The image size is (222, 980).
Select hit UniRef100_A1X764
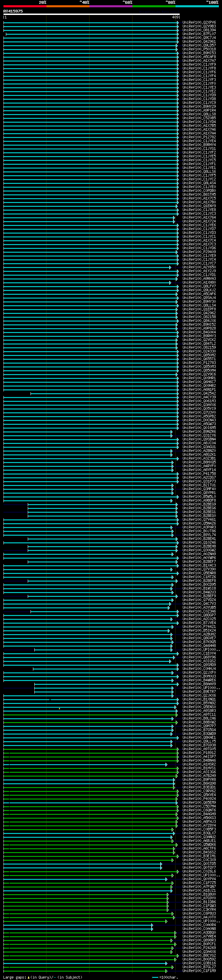point(199,218)
